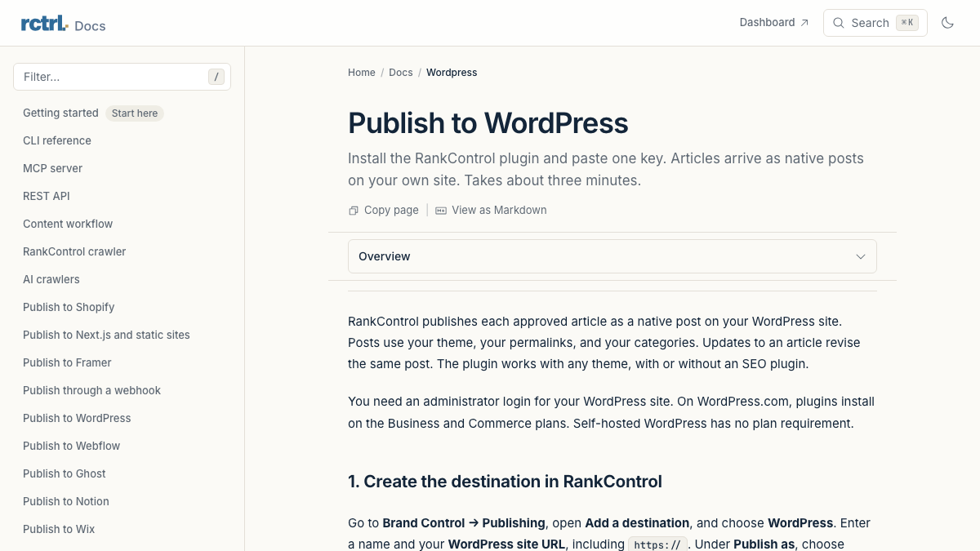
Task: Open Publish to Framer page
Action: (67, 362)
